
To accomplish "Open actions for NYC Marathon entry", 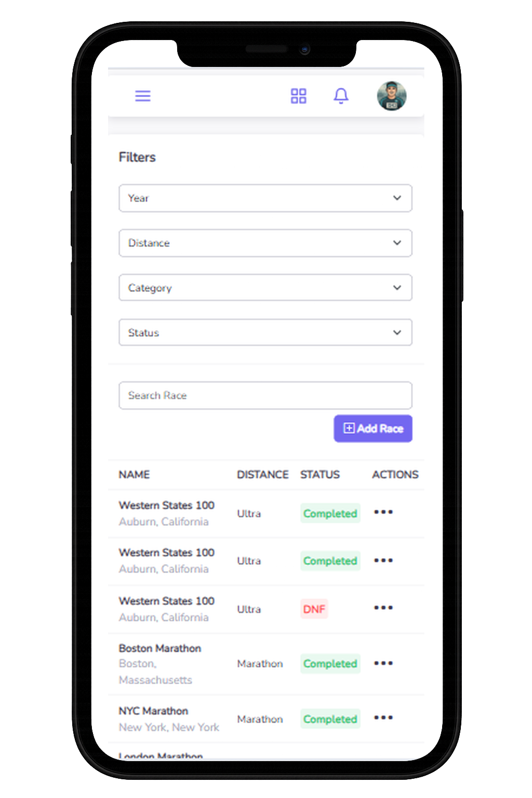I will pyautogui.click(x=383, y=718).
